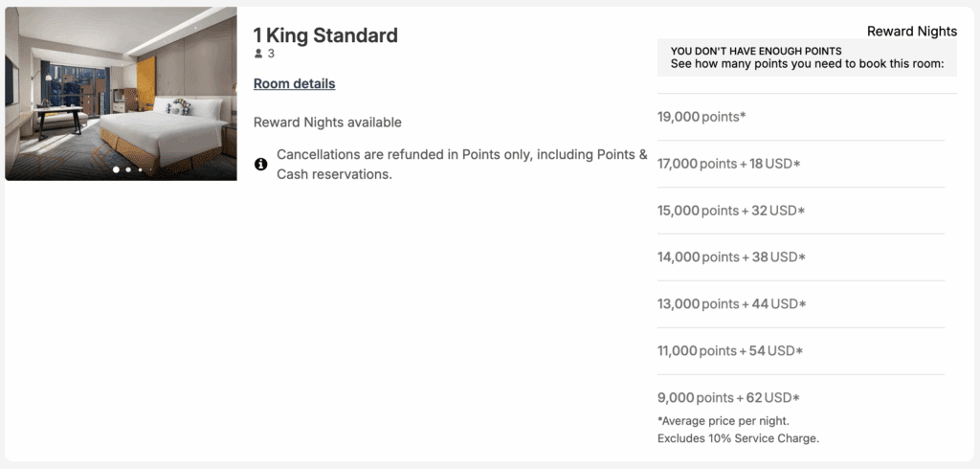Click the guest occupancy person icon

click(x=258, y=54)
